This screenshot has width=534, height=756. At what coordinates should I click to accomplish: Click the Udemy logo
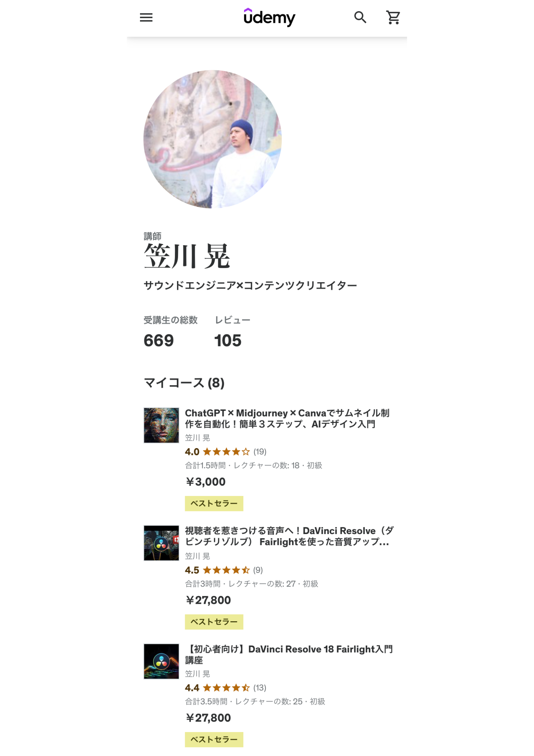pyautogui.click(x=269, y=17)
